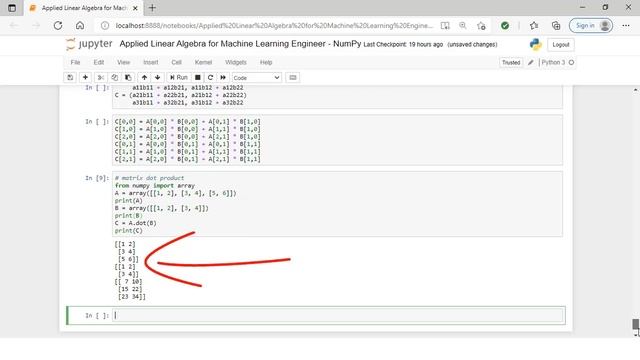Select the matrix dot product code cell
640x360 pixels.
tap(338, 204)
